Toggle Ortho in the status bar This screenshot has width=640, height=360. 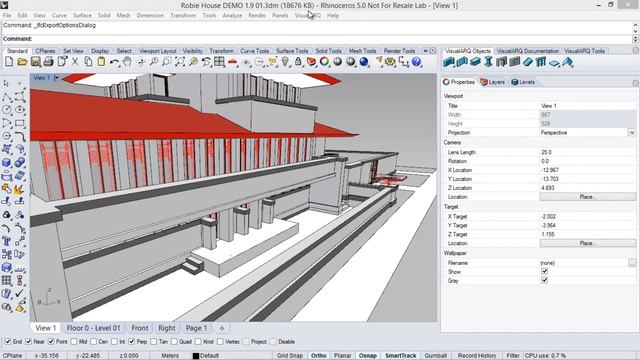(x=318, y=356)
